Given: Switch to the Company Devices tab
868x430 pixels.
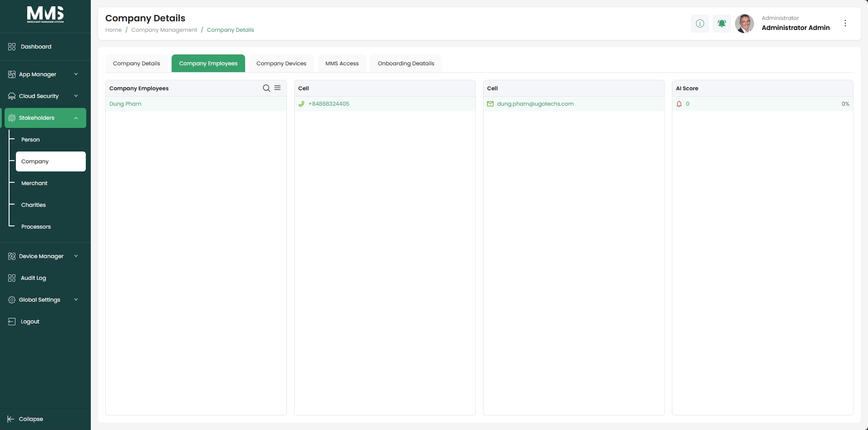Looking at the screenshot, I should (281, 64).
